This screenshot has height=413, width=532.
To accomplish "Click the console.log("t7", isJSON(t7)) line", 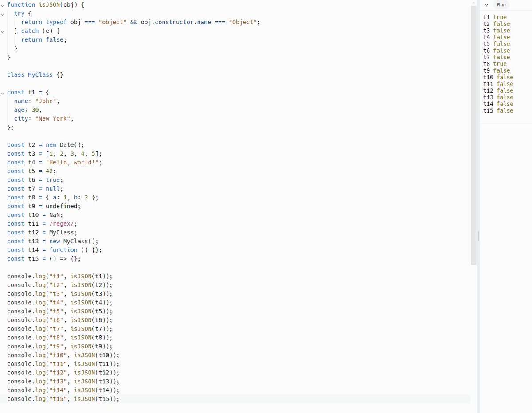I will click(x=60, y=329).
